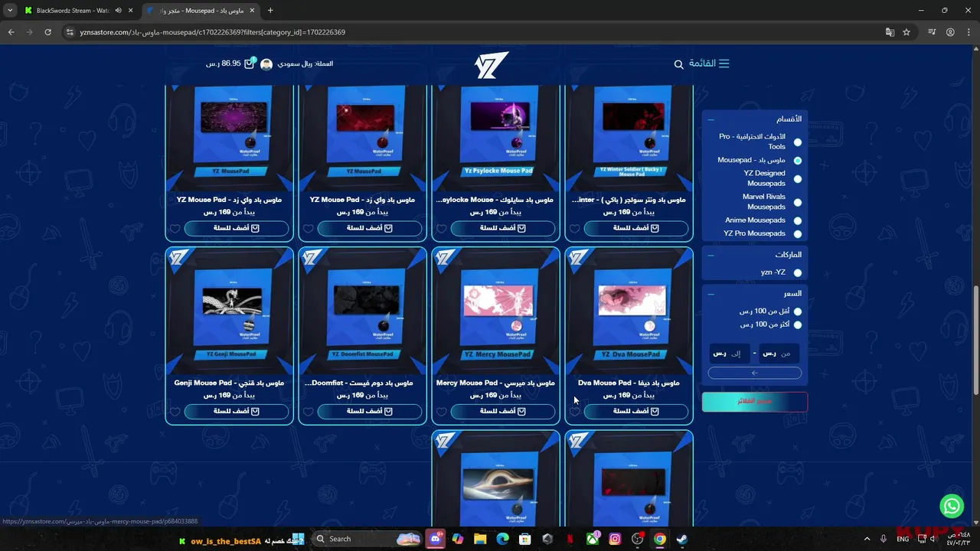Click the price 'من' minimum input field
980x551 pixels.
point(779,354)
